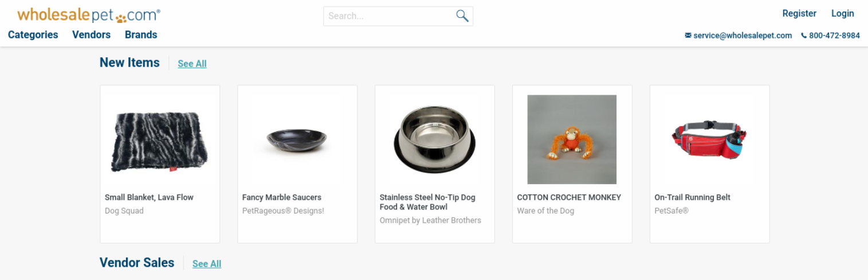The height and width of the screenshot is (280, 868).
Task: Open the Categories menu
Action: pyautogui.click(x=33, y=34)
